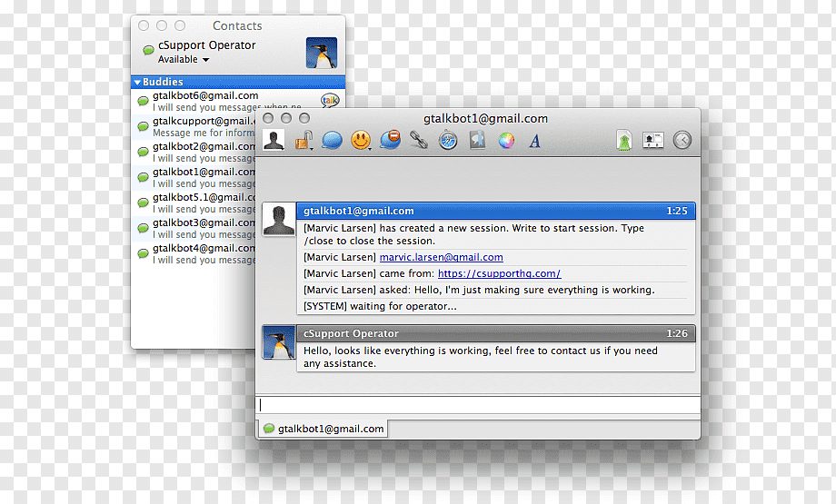
Task: Select the gtalkbot1@gmail.com chat tab
Action: [x=323, y=429]
